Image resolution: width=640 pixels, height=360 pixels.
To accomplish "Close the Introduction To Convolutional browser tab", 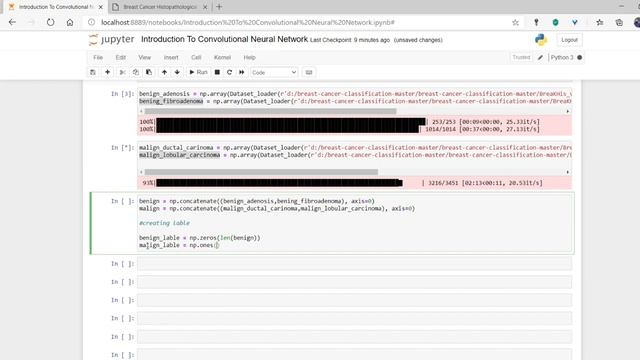I will click(101, 7).
